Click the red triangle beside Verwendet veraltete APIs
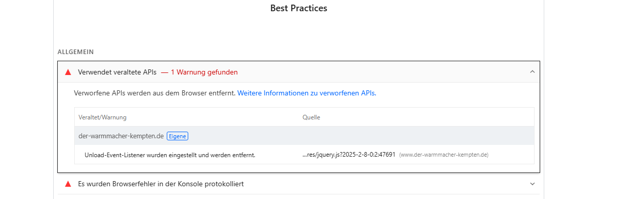644x199 pixels. 68,72
